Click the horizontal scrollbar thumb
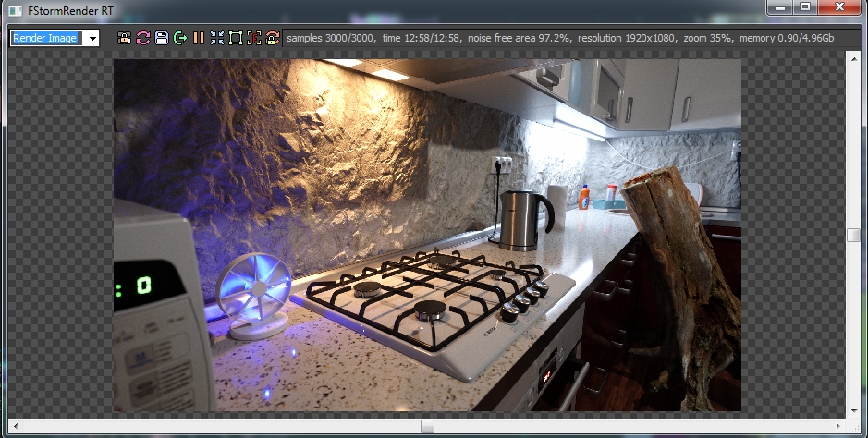Screen dimensions: 868x438 [427, 426]
